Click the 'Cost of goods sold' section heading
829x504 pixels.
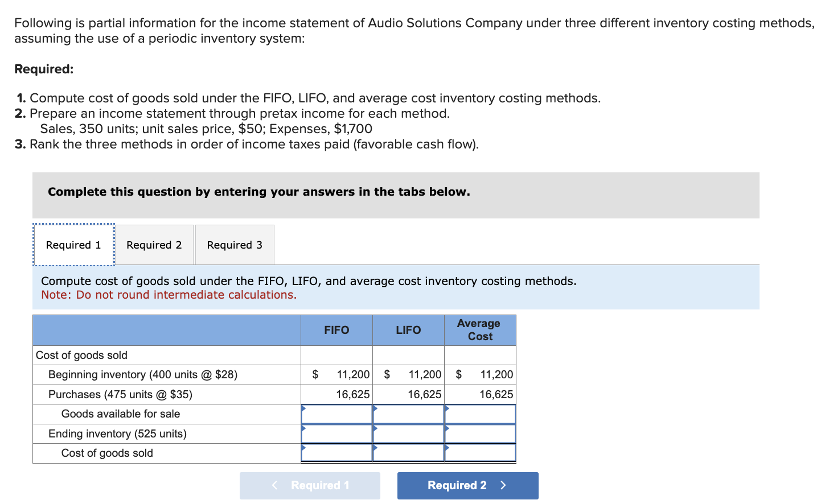81,355
